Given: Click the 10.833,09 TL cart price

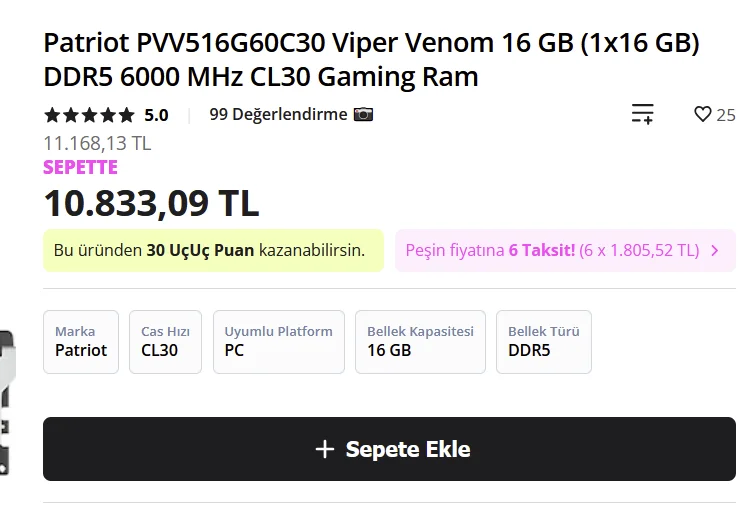Looking at the screenshot, I should pos(151,203).
